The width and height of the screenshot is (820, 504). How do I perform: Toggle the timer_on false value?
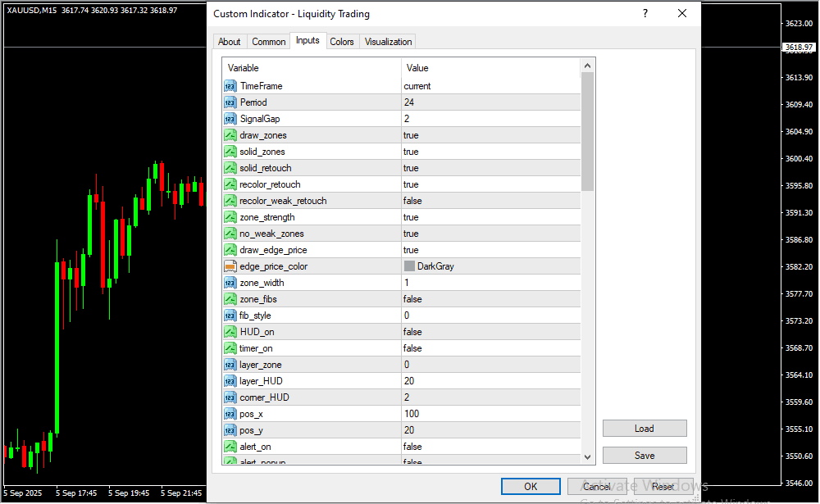[x=412, y=348]
